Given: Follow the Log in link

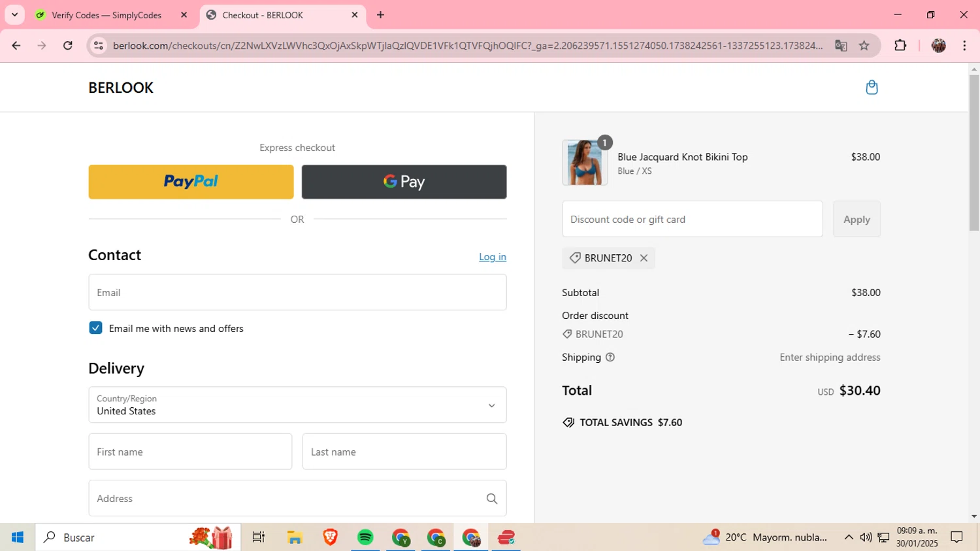Looking at the screenshot, I should click(x=493, y=257).
